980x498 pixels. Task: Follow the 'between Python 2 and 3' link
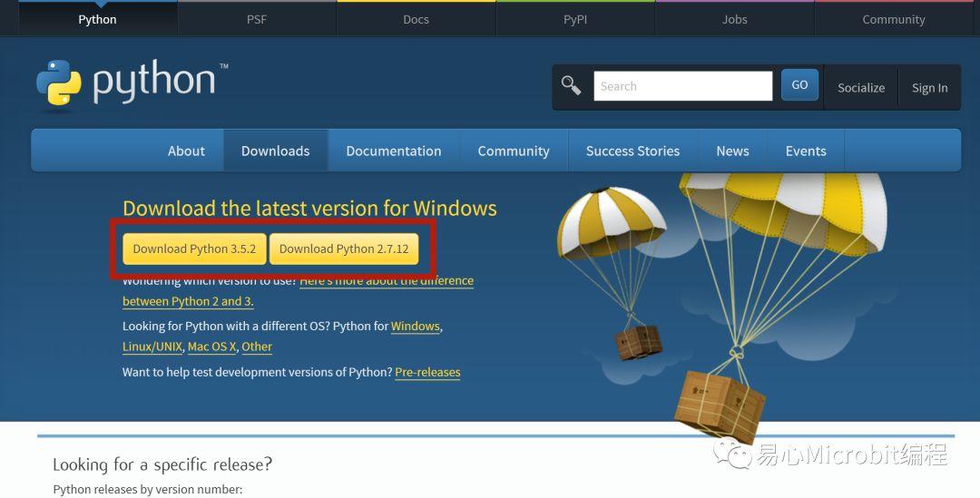pos(188,301)
